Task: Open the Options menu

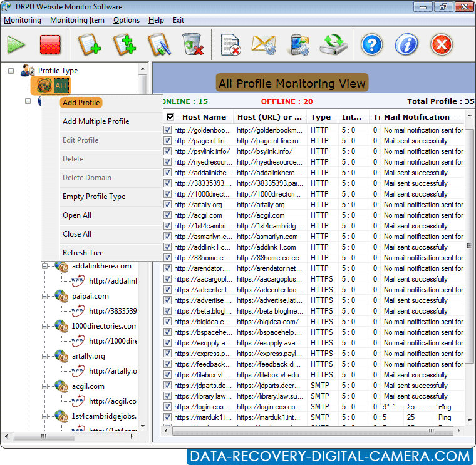Action: click(127, 20)
